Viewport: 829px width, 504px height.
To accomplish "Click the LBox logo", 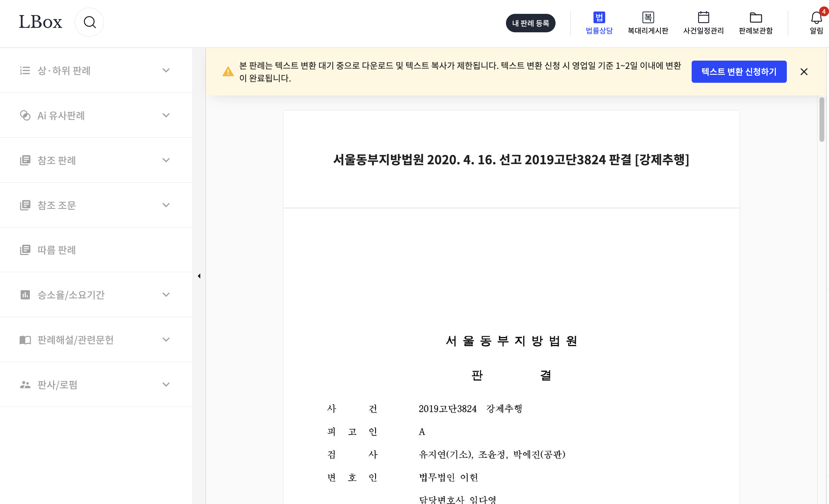I will (x=40, y=22).
